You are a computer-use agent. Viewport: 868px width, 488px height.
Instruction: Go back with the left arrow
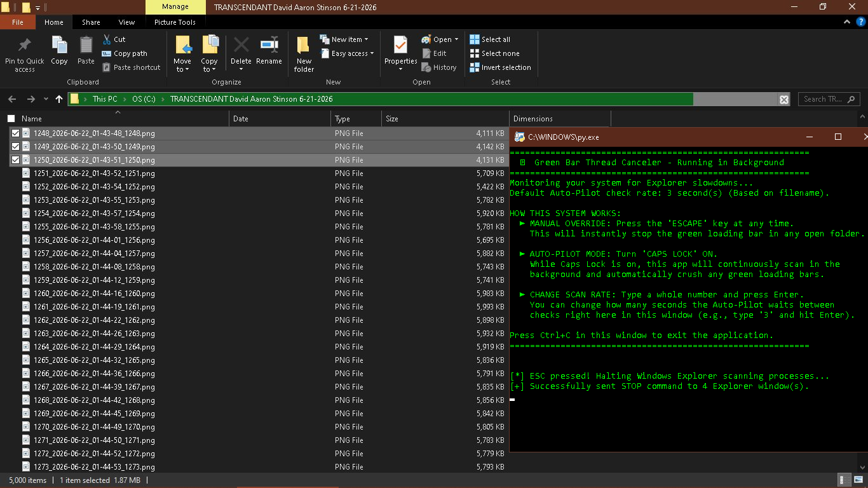tap(11, 99)
